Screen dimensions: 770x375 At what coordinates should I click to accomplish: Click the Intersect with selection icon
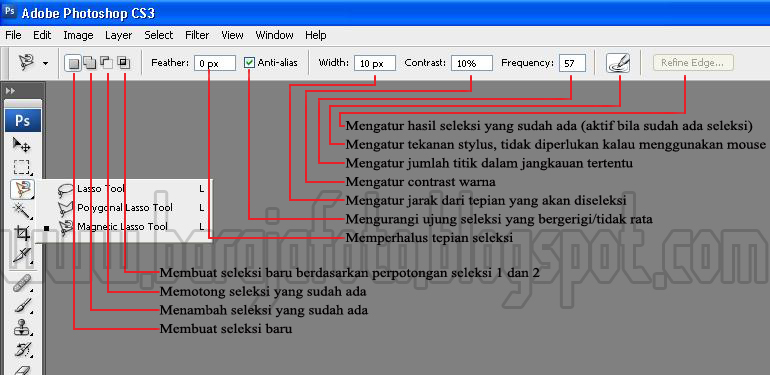(123, 63)
